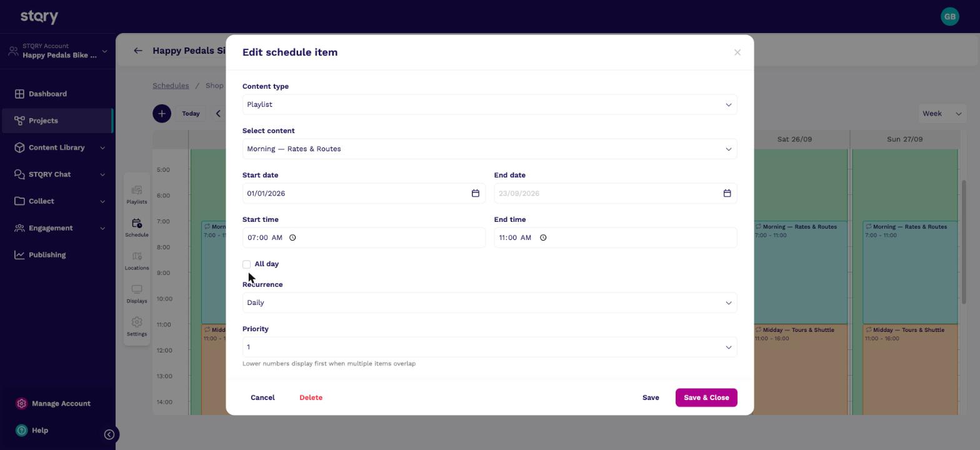The image size is (980, 450).
Task: Click the Help question icon
Action: [x=21, y=431]
